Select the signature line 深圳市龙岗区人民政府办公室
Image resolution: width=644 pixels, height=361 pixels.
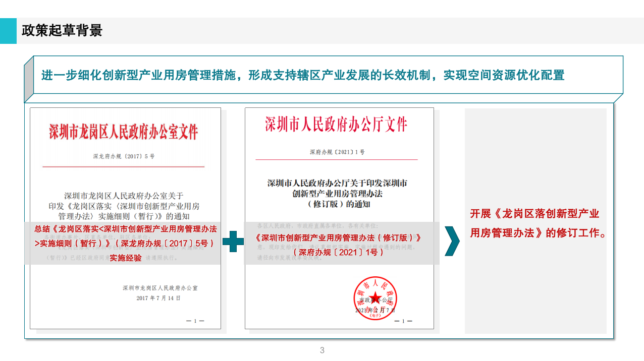click(x=160, y=288)
